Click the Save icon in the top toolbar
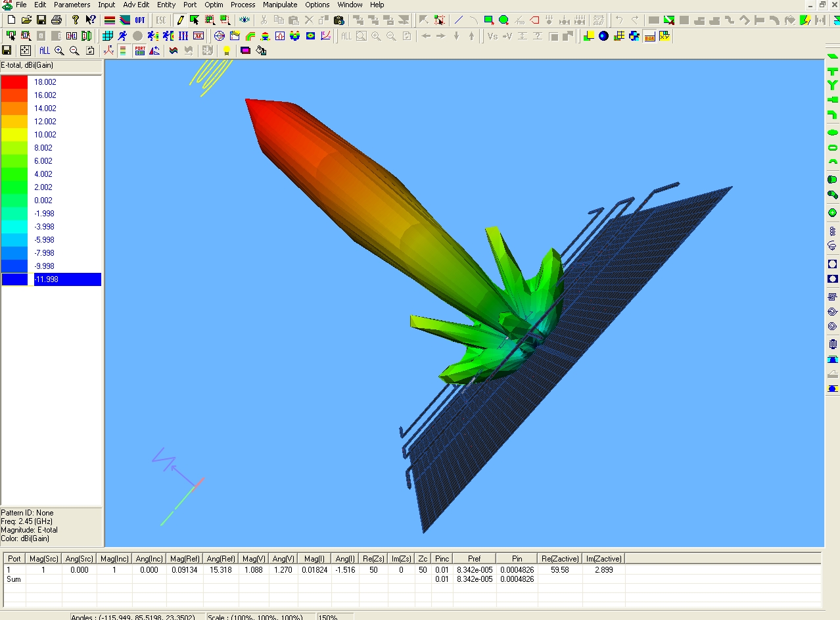Screen dimensions: 840x620 pyautogui.click(x=41, y=20)
